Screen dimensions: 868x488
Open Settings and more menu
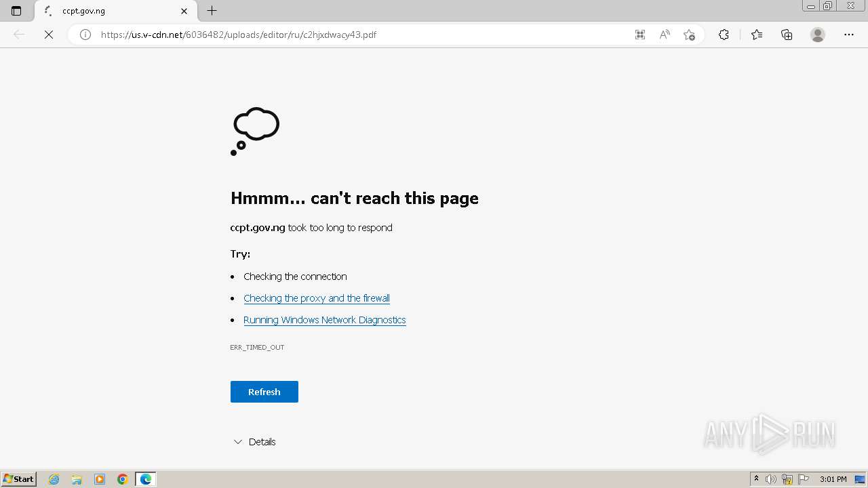849,35
